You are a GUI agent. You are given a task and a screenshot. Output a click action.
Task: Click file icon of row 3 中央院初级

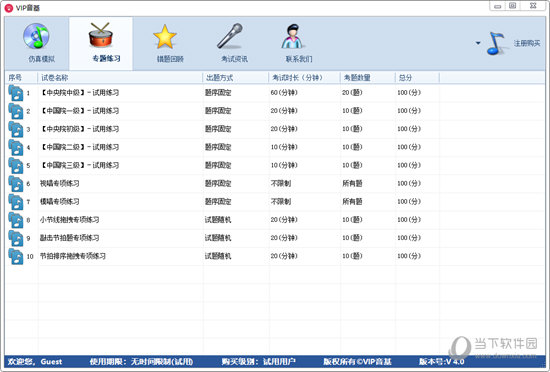(x=16, y=129)
